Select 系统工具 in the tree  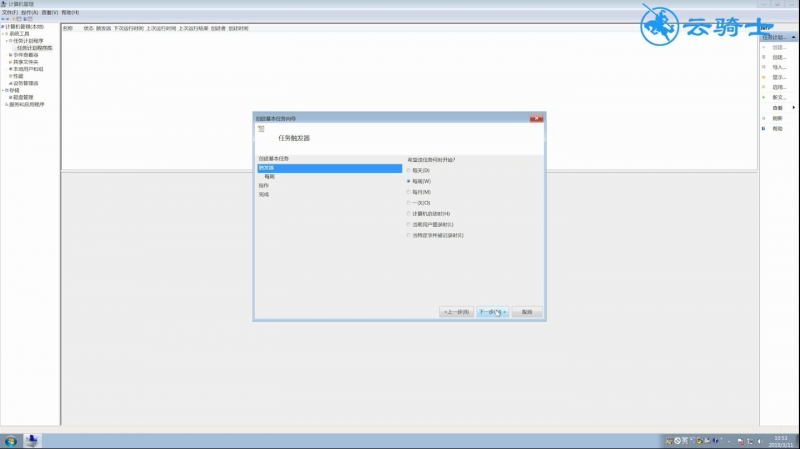coord(19,34)
